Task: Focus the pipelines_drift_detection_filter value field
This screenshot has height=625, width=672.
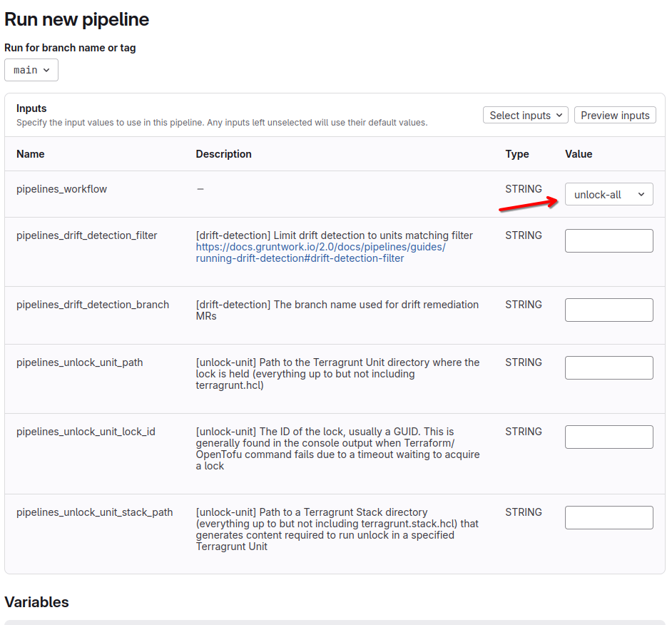Action: (x=609, y=241)
